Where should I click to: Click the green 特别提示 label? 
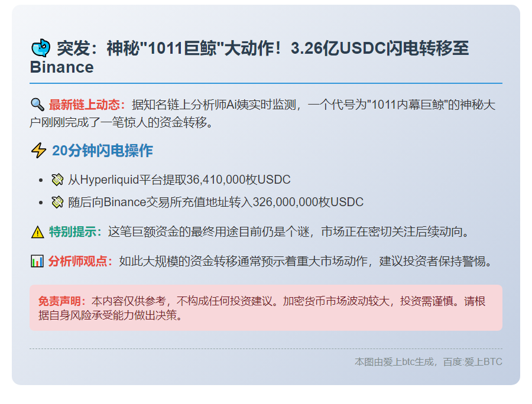[x=76, y=232]
